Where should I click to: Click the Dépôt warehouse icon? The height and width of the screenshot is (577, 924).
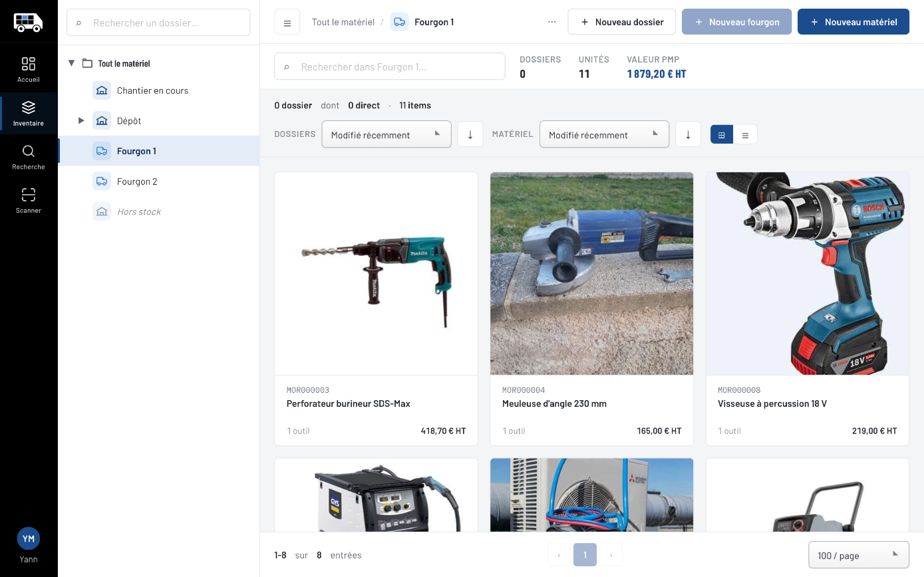[x=102, y=120]
